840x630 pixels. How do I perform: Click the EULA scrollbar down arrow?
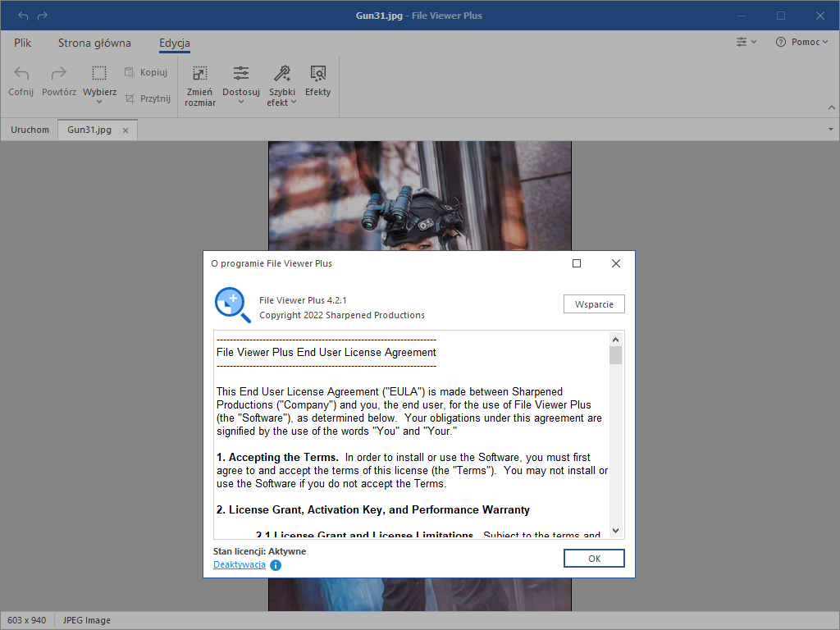(x=615, y=531)
